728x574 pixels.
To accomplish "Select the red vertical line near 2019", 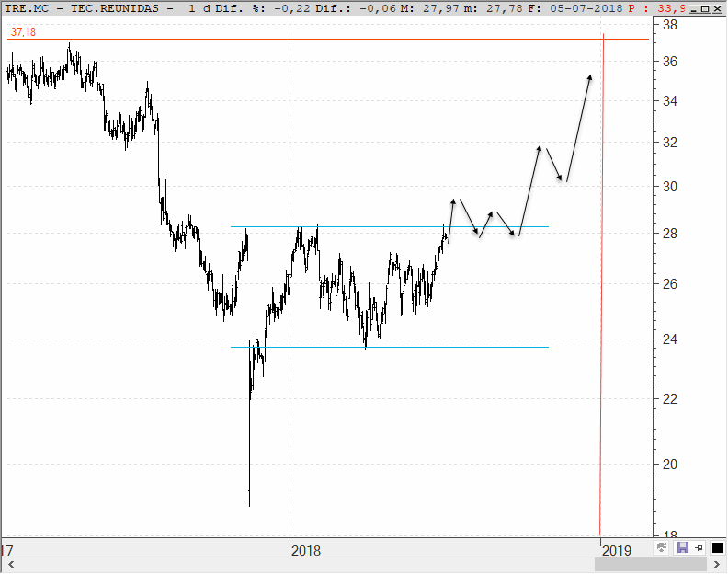I will [602, 284].
